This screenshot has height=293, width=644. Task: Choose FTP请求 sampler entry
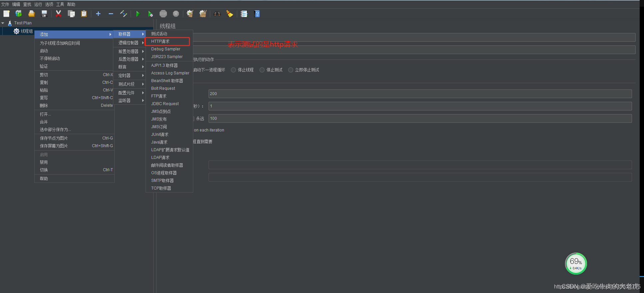(x=169, y=96)
